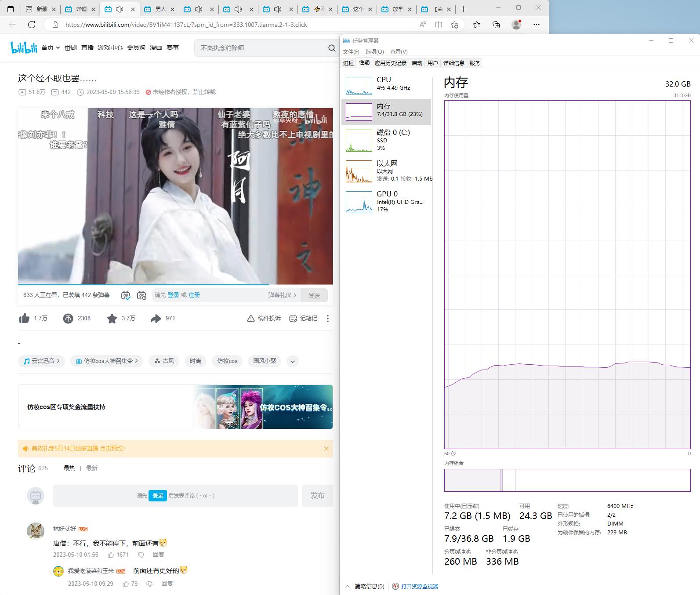This screenshot has width=700, height=595.
Task: Sort comments by 最热
Action: (69, 468)
